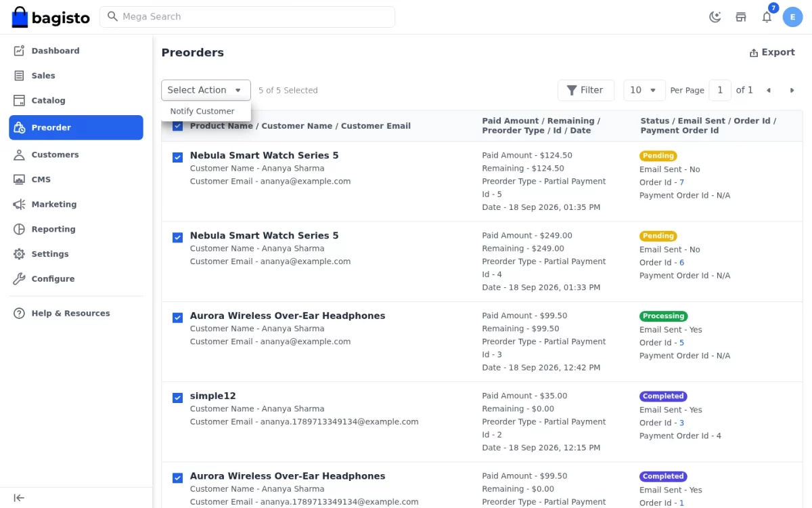Open notifications bell icon
The width and height of the screenshot is (812, 508).
[767, 17]
